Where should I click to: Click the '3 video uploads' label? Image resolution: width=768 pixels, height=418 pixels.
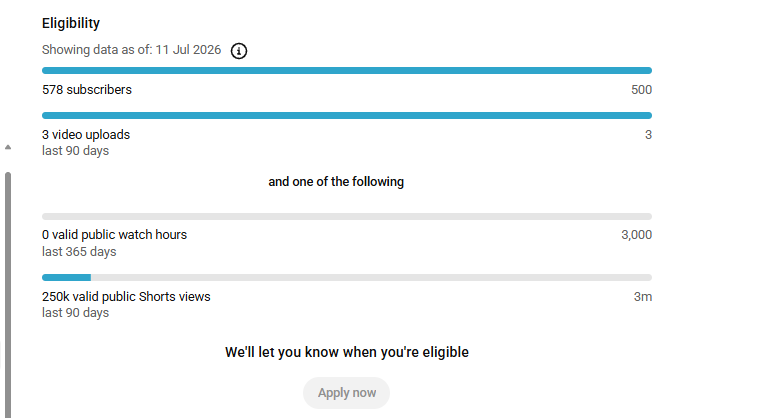click(86, 135)
